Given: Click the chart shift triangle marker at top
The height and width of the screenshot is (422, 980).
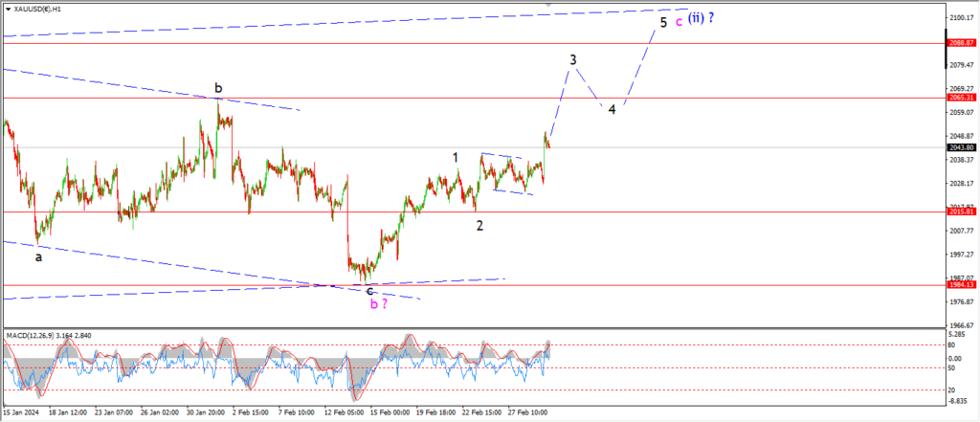Looking at the screenshot, I should 548,5.
